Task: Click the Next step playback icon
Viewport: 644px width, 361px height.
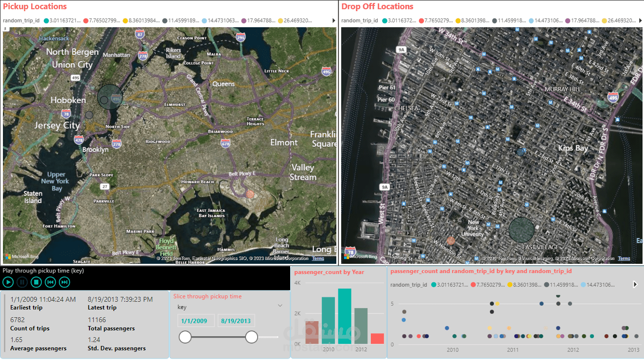Action: point(64,282)
